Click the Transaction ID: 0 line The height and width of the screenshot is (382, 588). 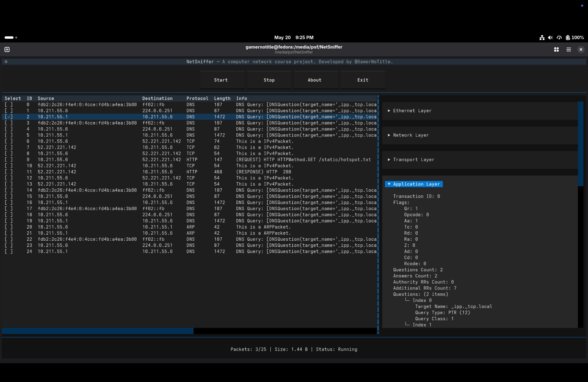tap(417, 196)
